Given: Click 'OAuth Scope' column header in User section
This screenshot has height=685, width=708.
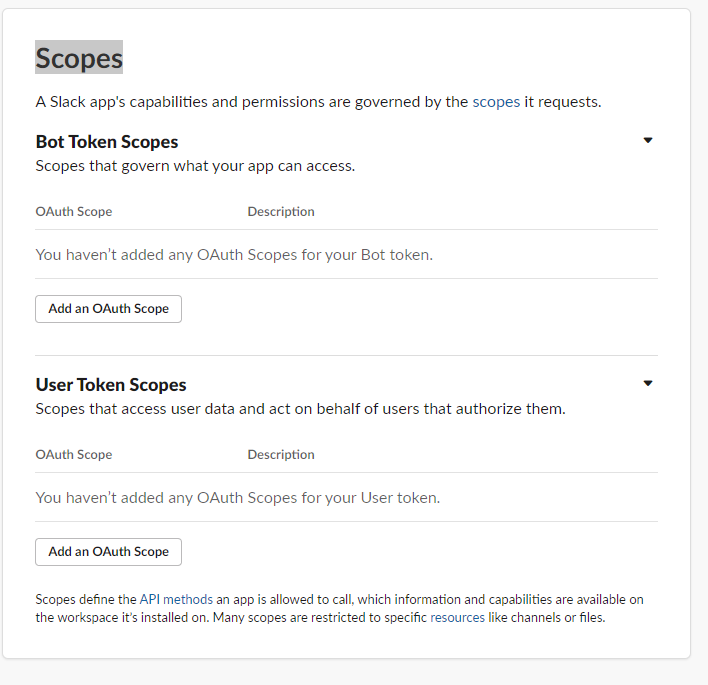Looking at the screenshot, I should point(74,455).
